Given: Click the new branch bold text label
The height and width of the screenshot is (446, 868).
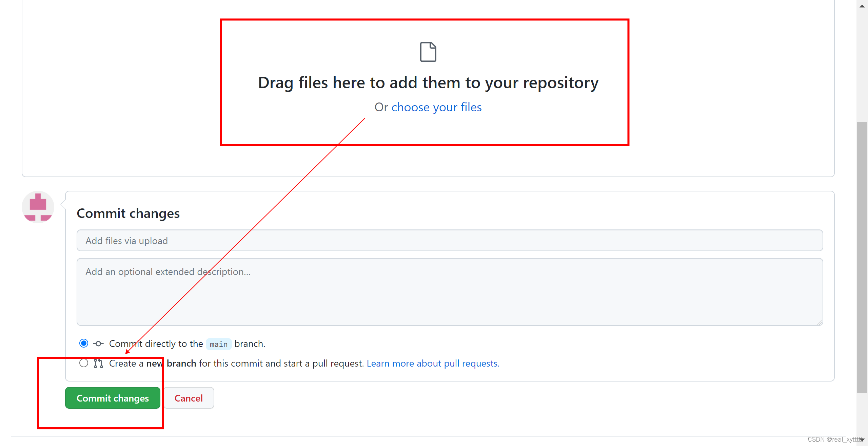Looking at the screenshot, I should tap(171, 364).
